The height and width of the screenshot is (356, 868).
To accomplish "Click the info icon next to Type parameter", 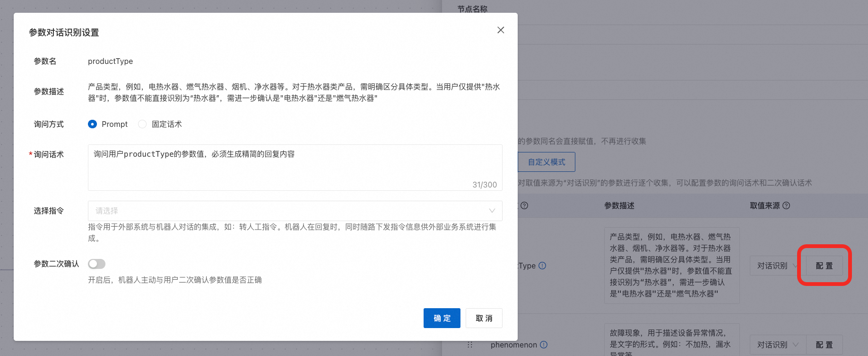I will (x=542, y=266).
